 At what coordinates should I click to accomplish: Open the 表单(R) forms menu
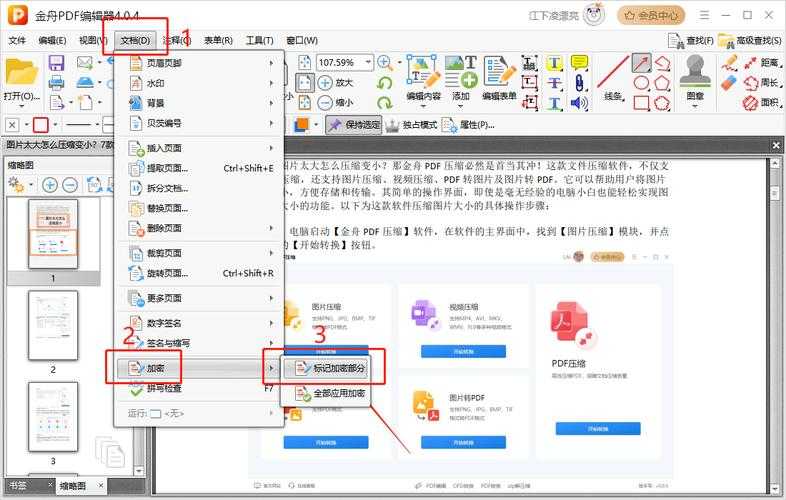(218, 40)
